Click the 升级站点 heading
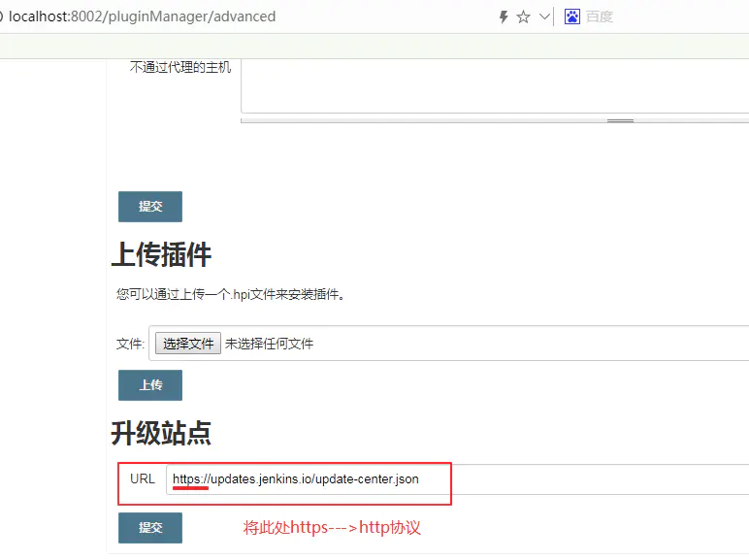This screenshot has height=560, width=749. coord(161,434)
